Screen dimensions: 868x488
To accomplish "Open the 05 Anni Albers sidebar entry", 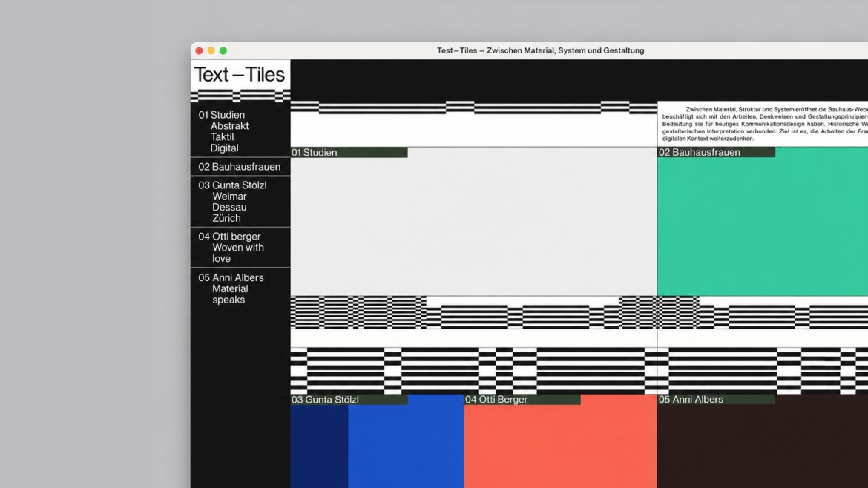I will (x=231, y=278).
